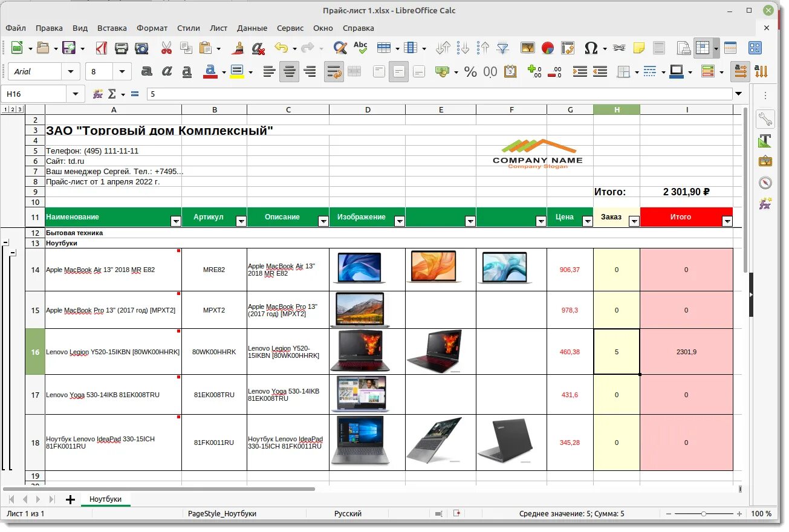
Task: Open sidebar Properties deck
Action: pyautogui.click(x=765, y=118)
